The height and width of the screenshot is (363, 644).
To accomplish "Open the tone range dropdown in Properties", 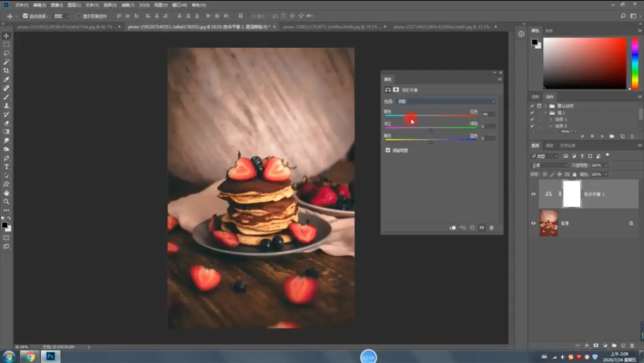I will click(x=446, y=101).
